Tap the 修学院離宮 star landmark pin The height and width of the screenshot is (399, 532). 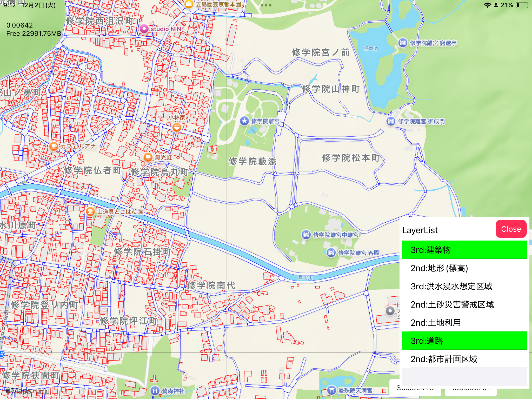click(244, 121)
